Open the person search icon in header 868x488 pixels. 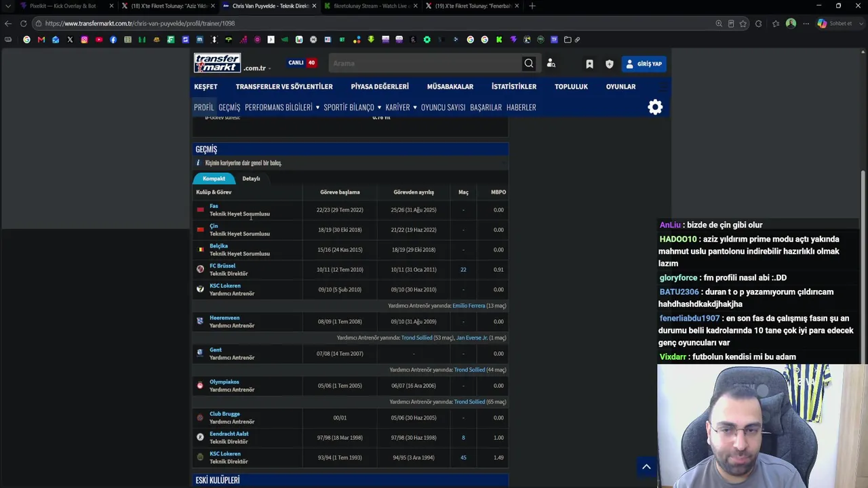pos(551,64)
